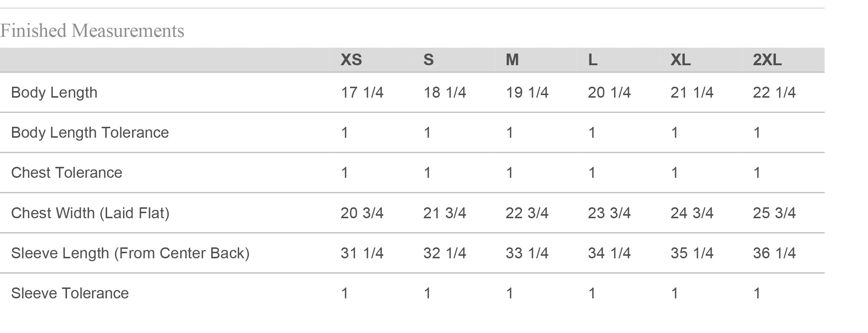Click Body Length value 17 1/4
Image resolution: width=868 pixels, height=333 pixels.
(x=362, y=93)
